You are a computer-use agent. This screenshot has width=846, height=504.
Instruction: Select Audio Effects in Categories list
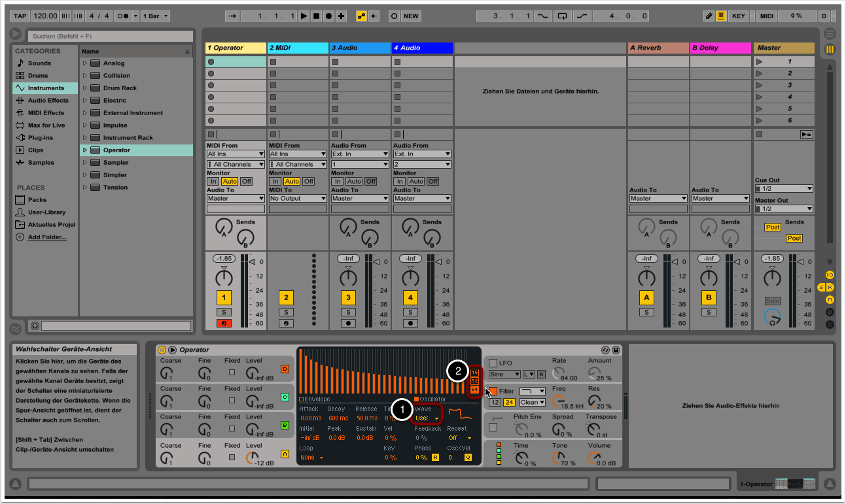[x=48, y=101]
